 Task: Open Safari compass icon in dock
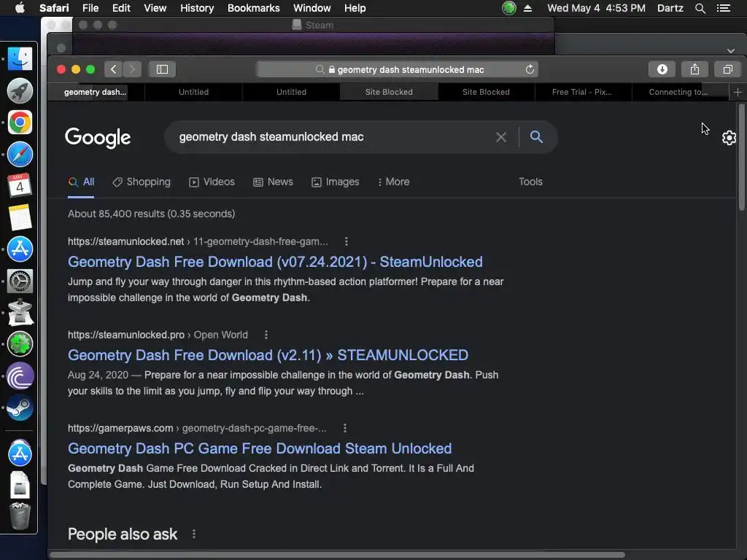20,155
